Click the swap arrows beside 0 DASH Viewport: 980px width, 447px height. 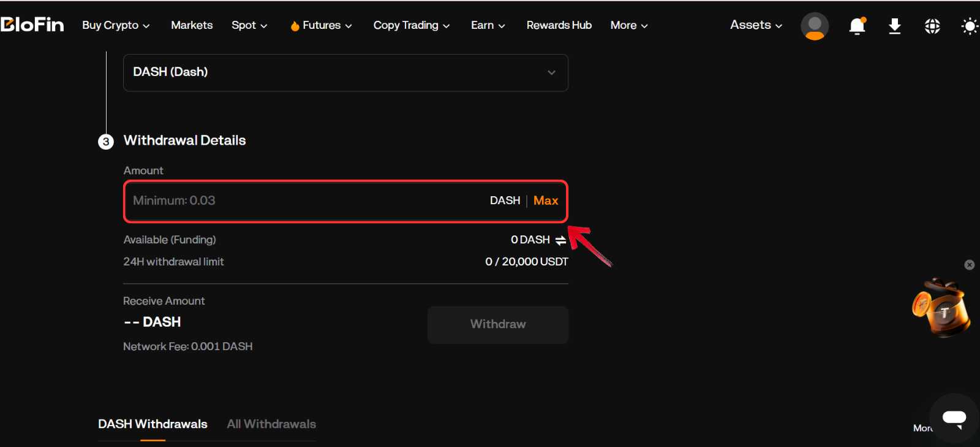click(x=560, y=240)
